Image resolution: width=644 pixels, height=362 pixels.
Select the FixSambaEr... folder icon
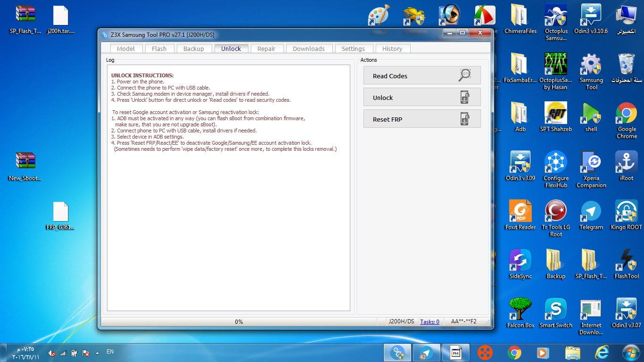pyautogui.click(x=520, y=68)
